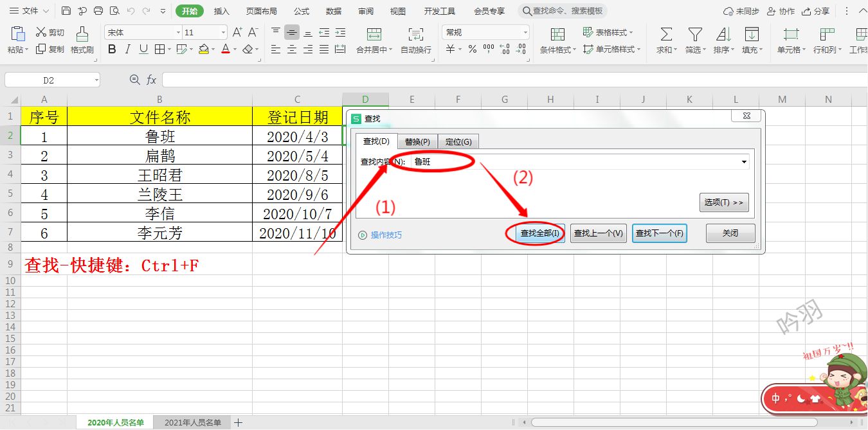Toggle horizontal center alignment
Image resolution: width=868 pixels, height=430 pixels.
292,49
